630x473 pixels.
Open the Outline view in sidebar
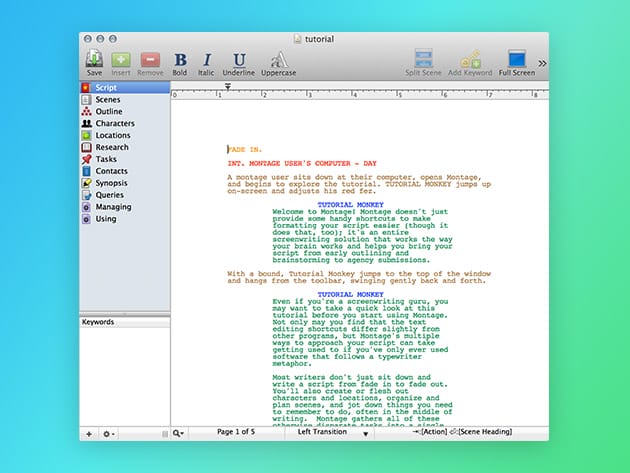coord(125,111)
